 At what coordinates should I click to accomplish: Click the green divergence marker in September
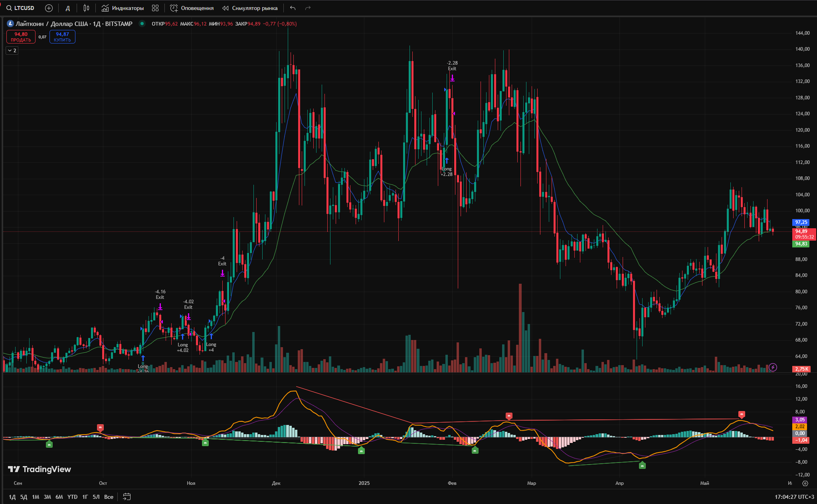tap(49, 444)
